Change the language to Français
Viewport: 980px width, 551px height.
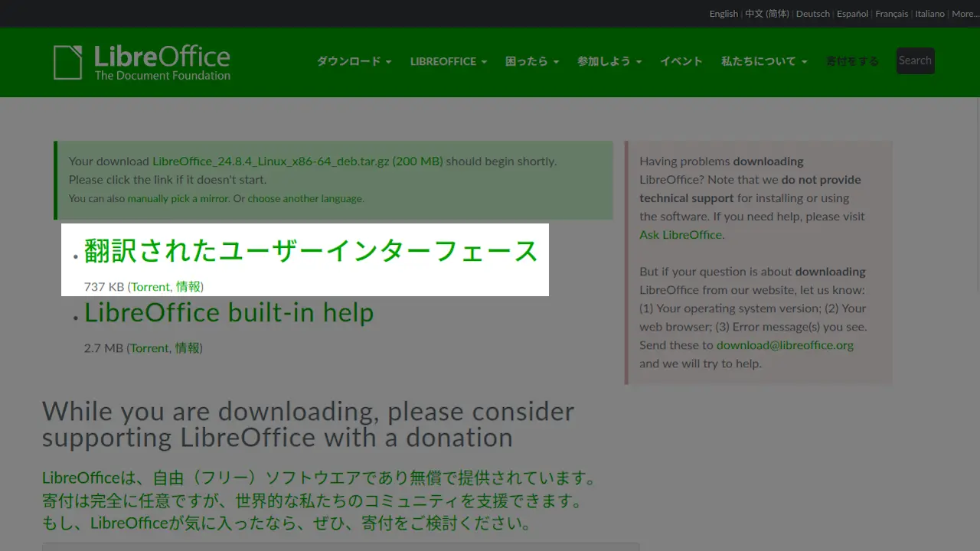coord(891,14)
